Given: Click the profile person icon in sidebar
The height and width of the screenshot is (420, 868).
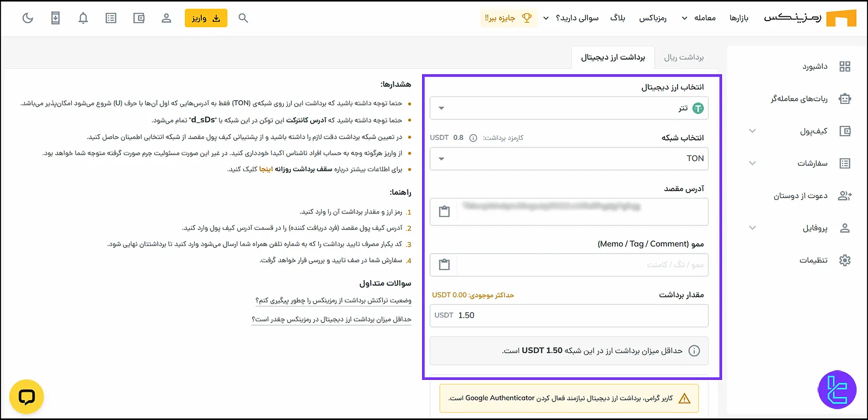Looking at the screenshot, I should coord(845,228).
